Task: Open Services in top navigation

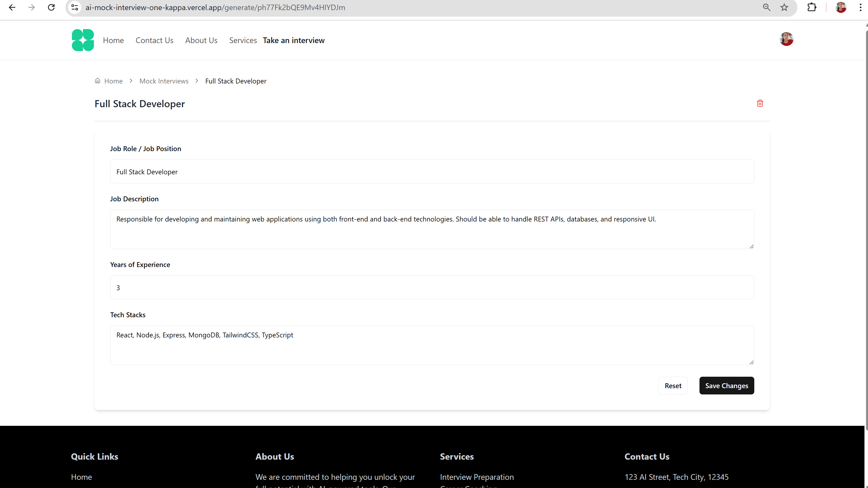Action: 243,40
